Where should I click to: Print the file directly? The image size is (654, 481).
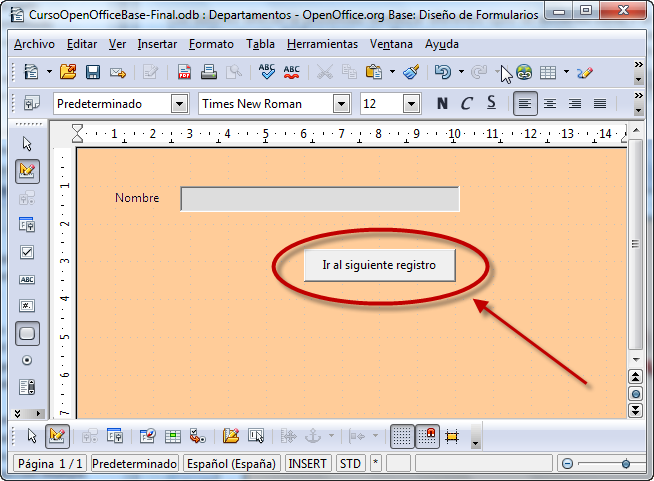pos(209,72)
